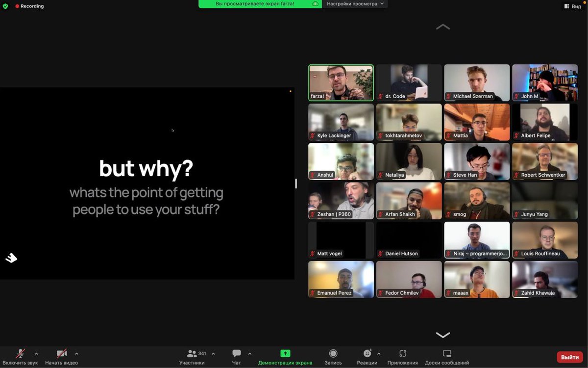This screenshot has height=368, width=588.
Task: Leave meeting with the Выйти button
Action: pyautogui.click(x=570, y=357)
